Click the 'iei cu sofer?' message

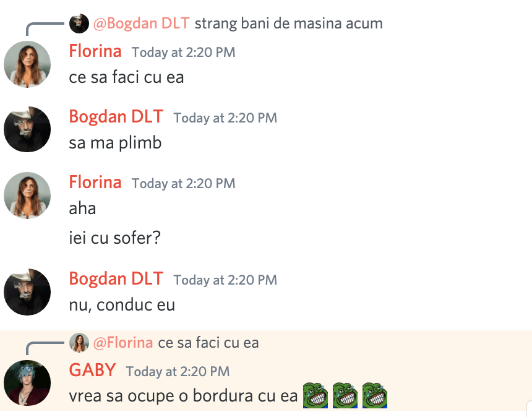(x=114, y=238)
